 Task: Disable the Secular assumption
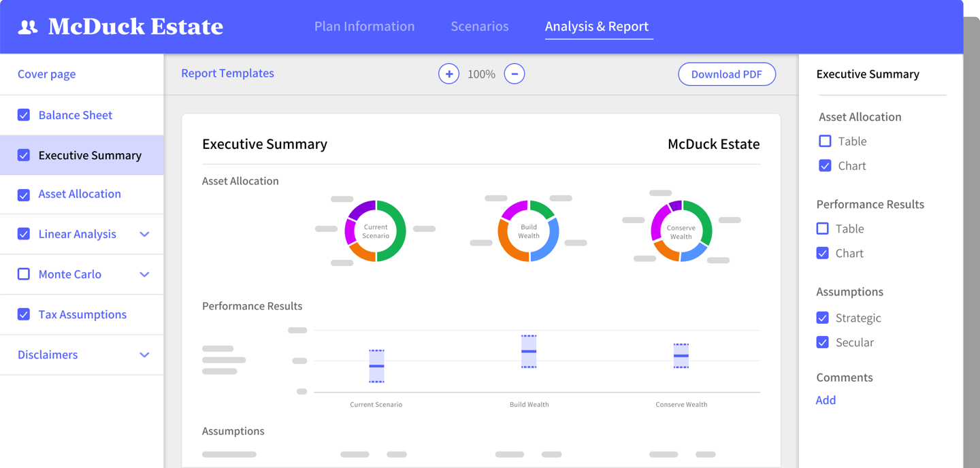[x=823, y=342]
